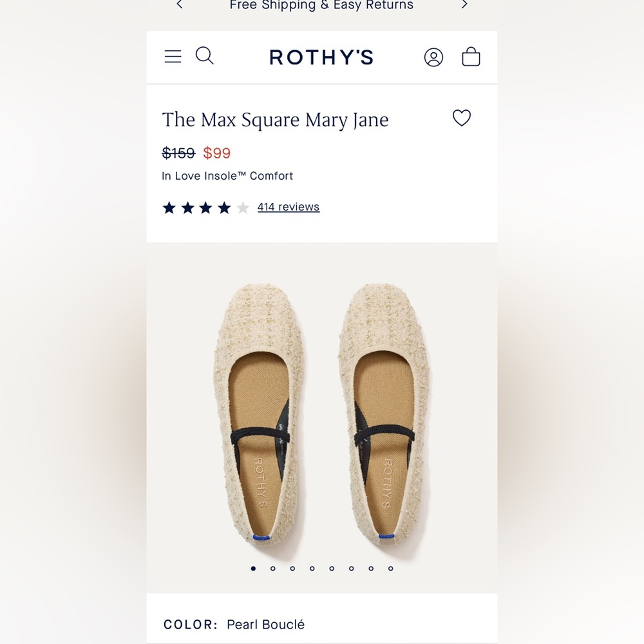Click the discounted $99 price

[216, 153]
